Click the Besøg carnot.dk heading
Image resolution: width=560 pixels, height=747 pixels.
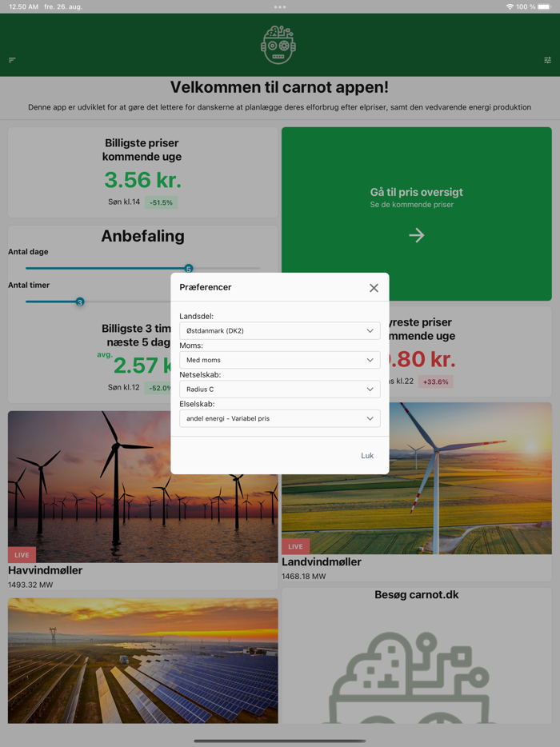tap(417, 594)
